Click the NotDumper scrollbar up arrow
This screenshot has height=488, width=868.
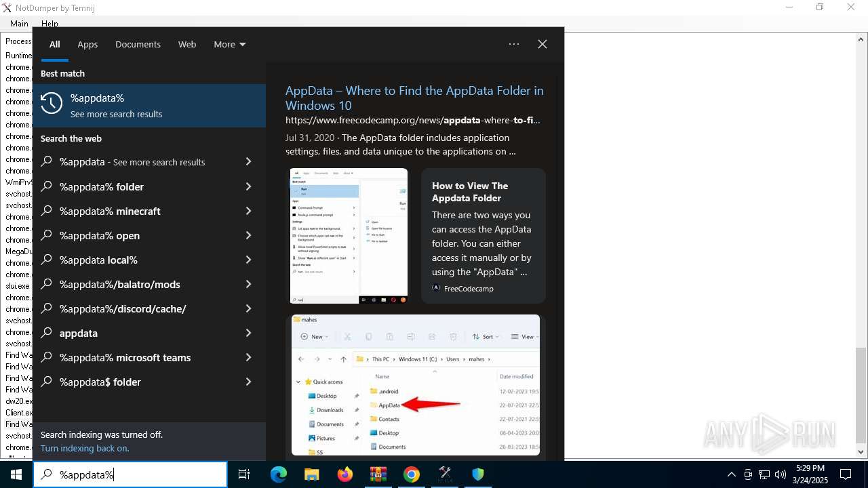click(x=861, y=39)
